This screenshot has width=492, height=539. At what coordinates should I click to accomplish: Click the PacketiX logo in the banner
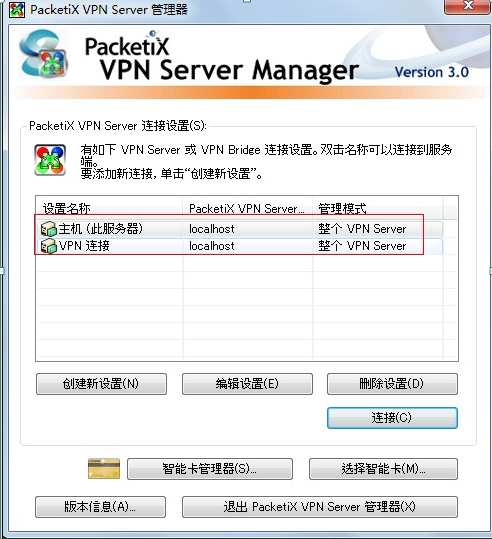pos(44,54)
